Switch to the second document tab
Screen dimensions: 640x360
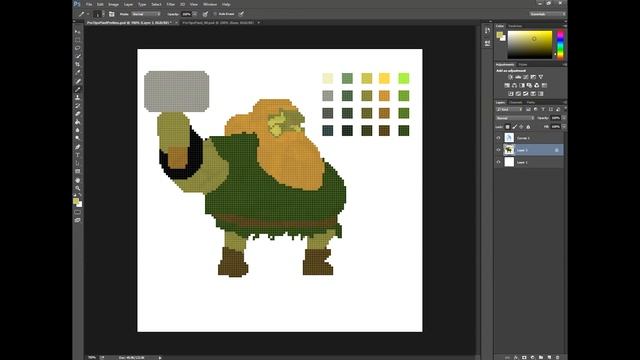click(x=218, y=22)
